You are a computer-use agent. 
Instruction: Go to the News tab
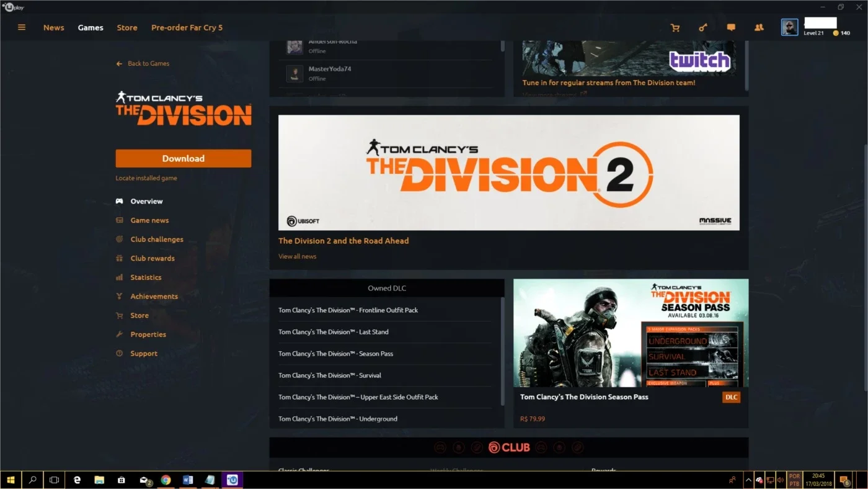[x=54, y=27]
